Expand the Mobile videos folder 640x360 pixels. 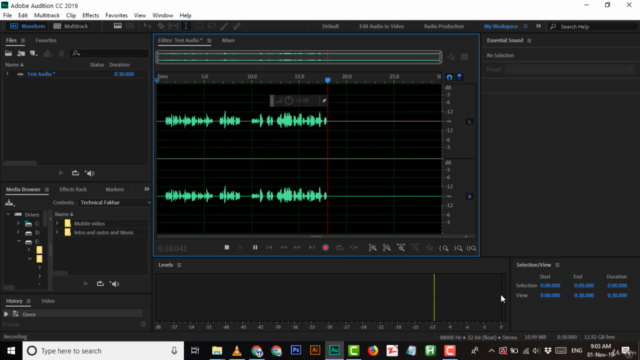point(58,223)
